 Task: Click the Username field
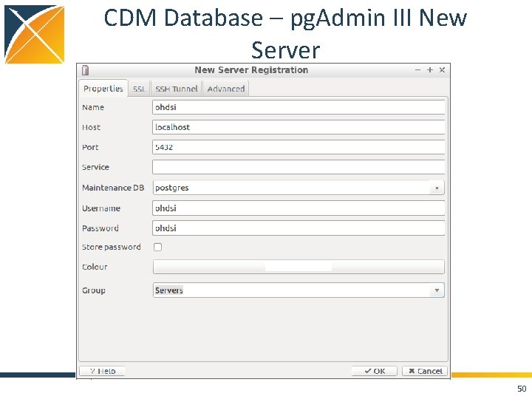click(299, 208)
